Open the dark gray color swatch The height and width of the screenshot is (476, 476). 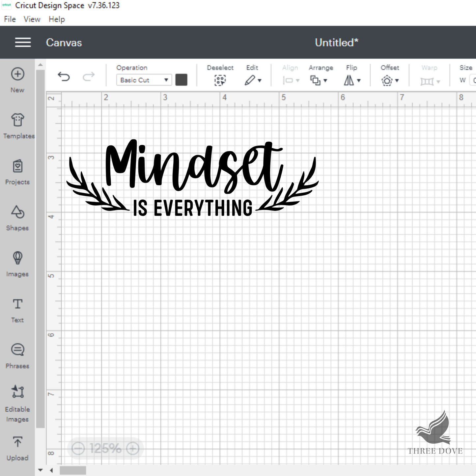point(181,80)
